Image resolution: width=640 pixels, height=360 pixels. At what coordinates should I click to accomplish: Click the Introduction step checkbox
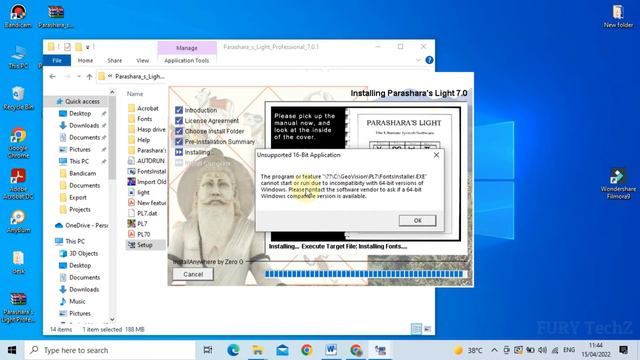pos(179,110)
